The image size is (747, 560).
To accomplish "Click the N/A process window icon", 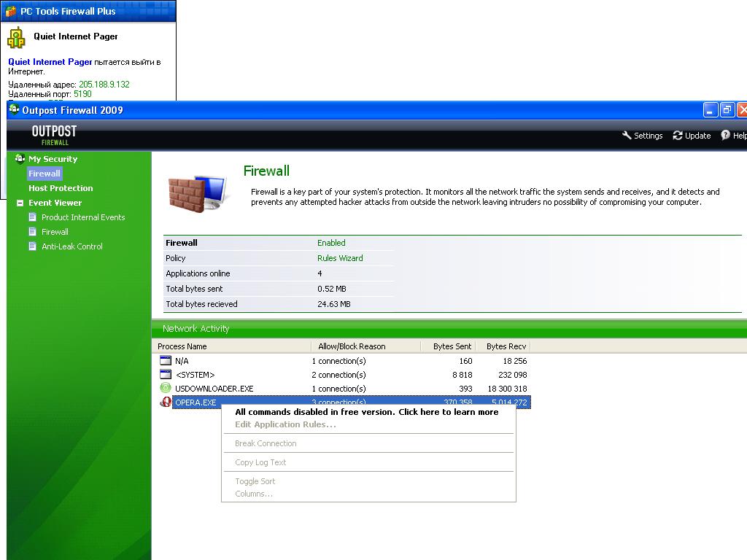I will pos(166,360).
